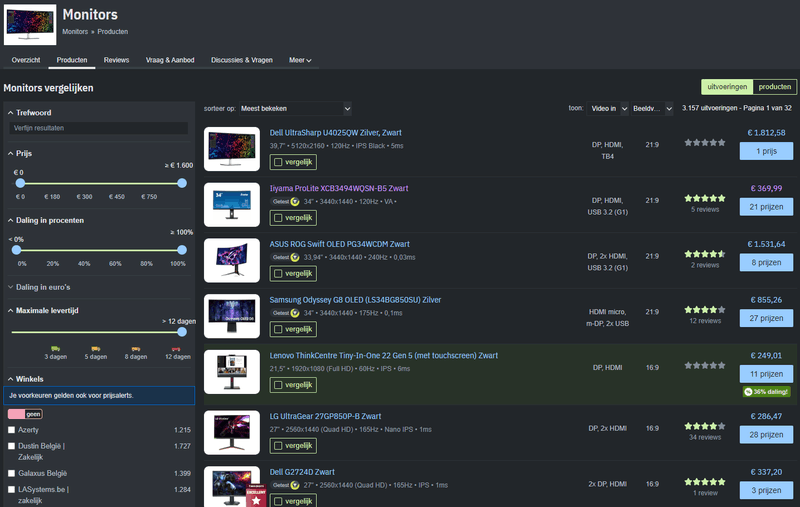Select the 'uitvoeringen' view toggle
800x507 pixels.
[x=727, y=87]
